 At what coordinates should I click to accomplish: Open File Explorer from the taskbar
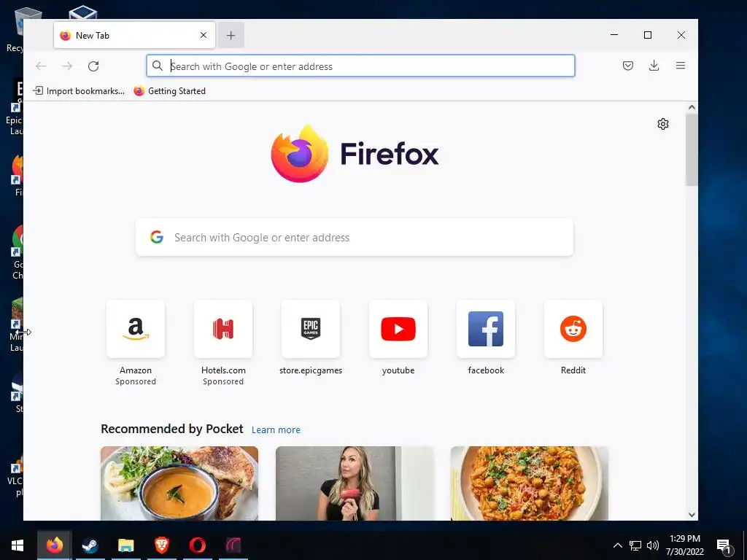click(125, 545)
